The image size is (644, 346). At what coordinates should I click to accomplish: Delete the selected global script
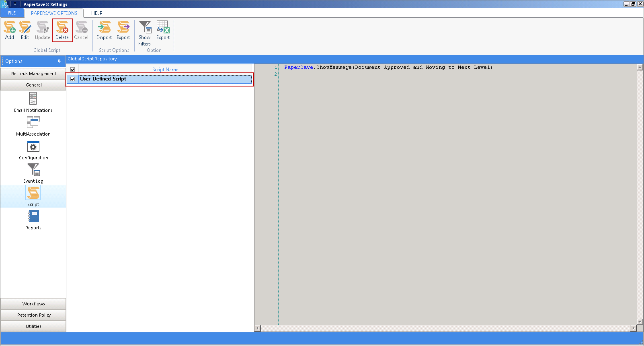[62, 30]
